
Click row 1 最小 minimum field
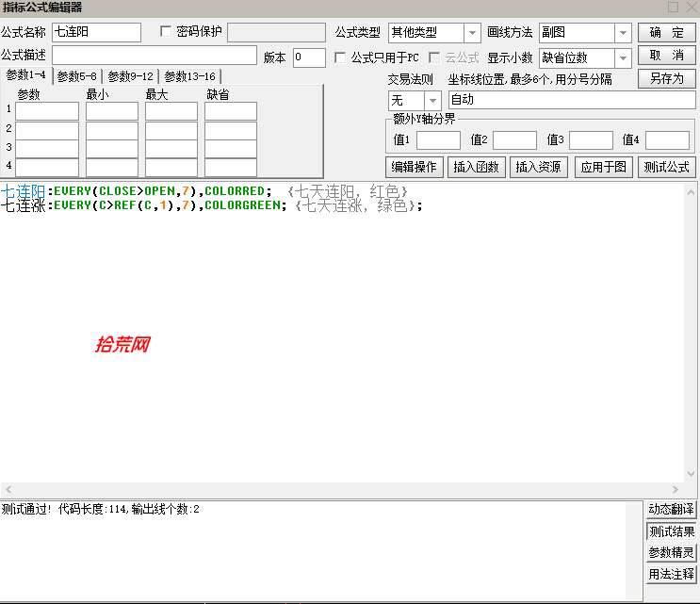click(x=112, y=111)
